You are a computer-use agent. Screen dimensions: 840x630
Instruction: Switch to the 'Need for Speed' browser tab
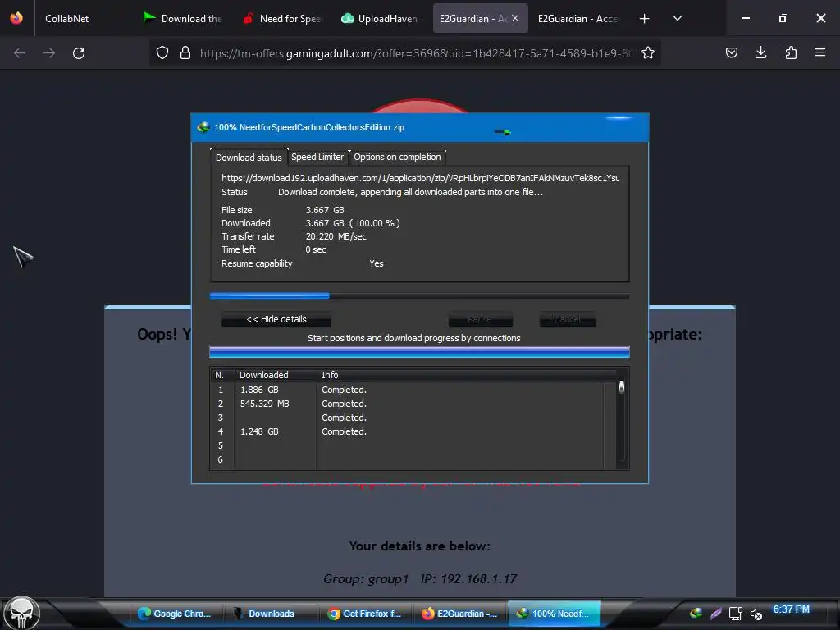tap(284, 19)
